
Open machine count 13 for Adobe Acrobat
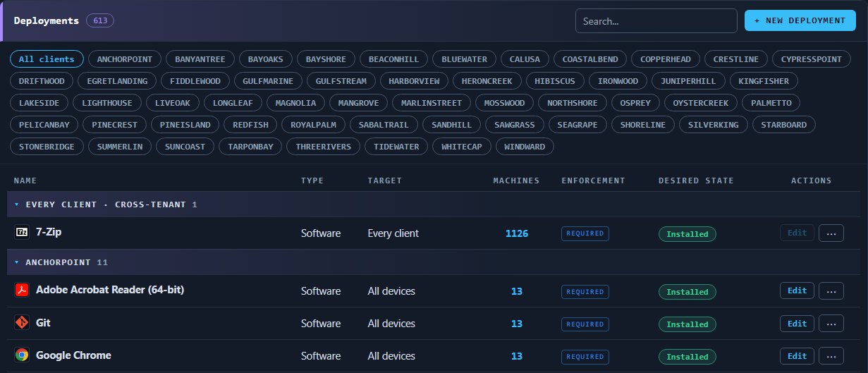[517, 291]
